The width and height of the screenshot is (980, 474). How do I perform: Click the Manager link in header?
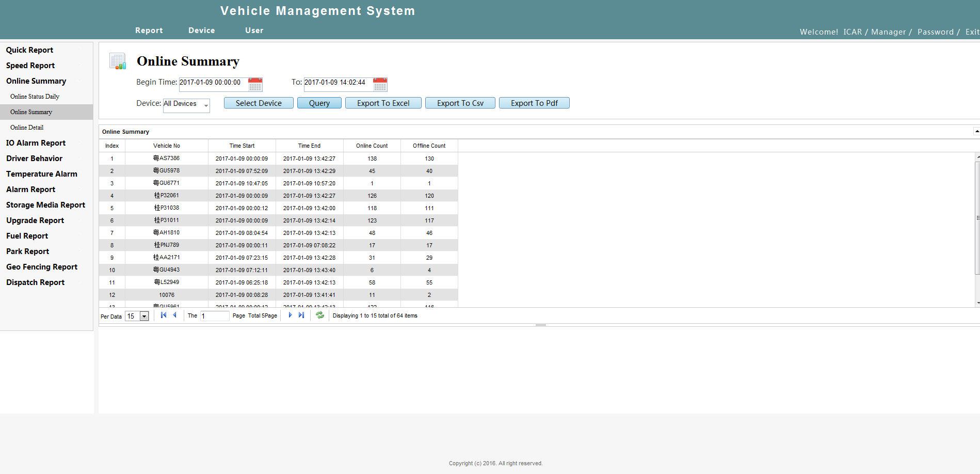(x=888, y=32)
